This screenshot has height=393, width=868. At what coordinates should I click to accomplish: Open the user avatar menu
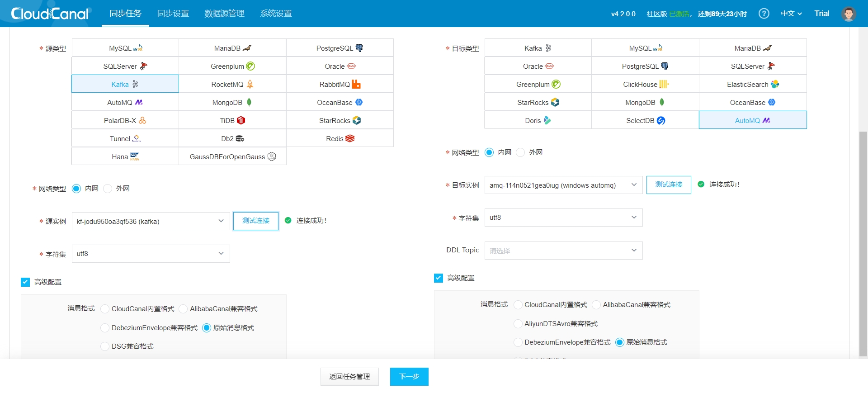(848, 14)
